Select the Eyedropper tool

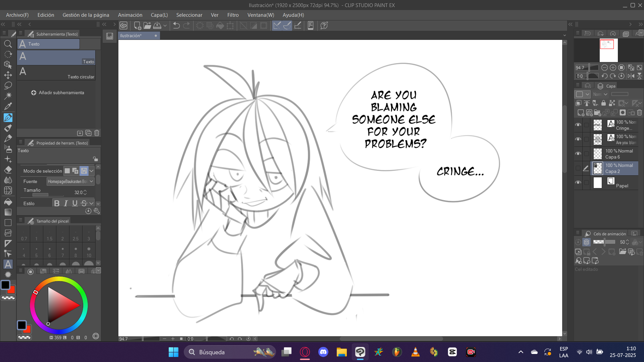click(8, 107)
